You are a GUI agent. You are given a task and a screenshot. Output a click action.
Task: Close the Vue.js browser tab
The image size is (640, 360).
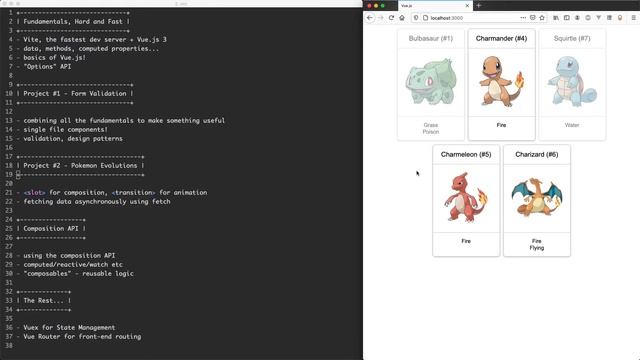(x=467, y=6)
